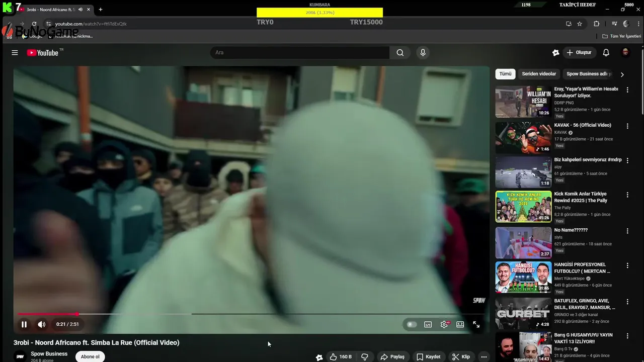Mute the video player volume
The width and height of the screenshot is (644, 362).
click(42, 324)
